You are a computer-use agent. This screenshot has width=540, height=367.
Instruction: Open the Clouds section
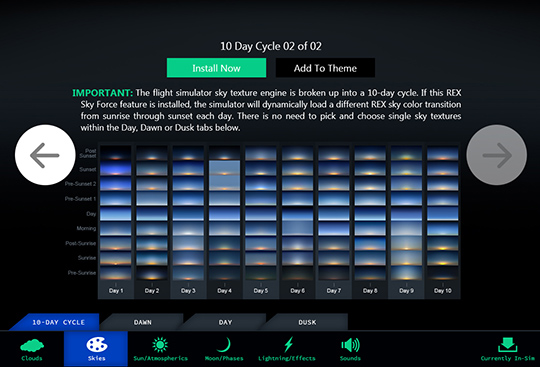(x=32, y=349)
